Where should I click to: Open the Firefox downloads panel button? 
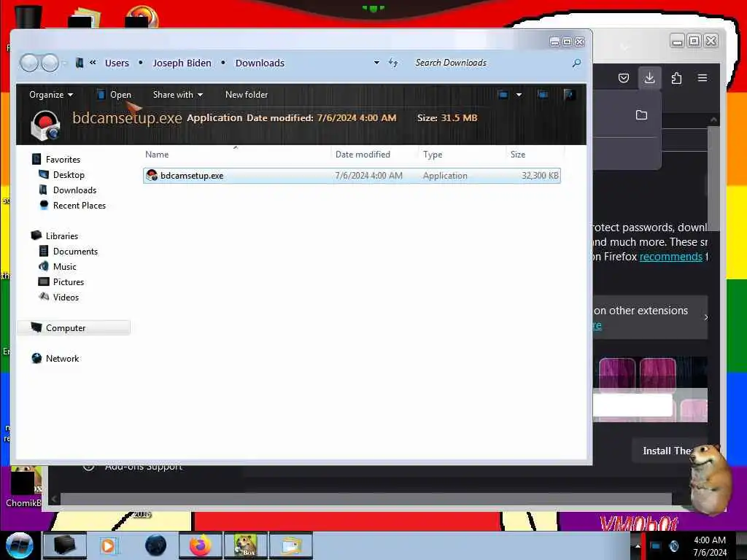click(x=649, y=78)
